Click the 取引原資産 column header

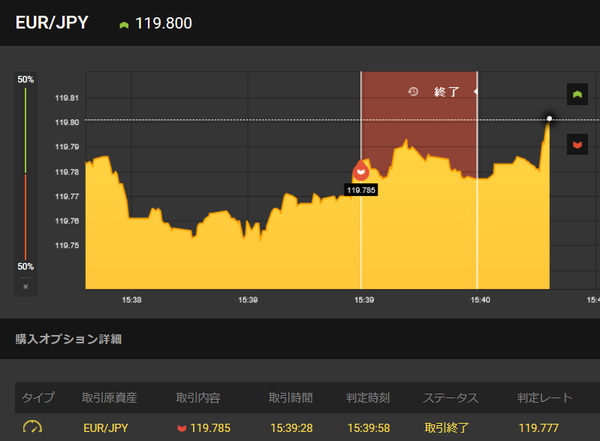pos(109,398)
